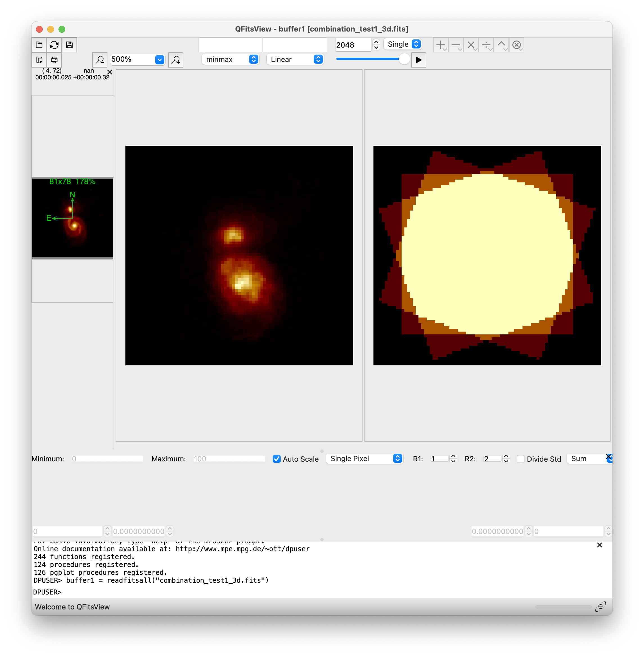The image size is (644, 657).
Task: Click the zoom in magnifier icon
Action: 175,60
